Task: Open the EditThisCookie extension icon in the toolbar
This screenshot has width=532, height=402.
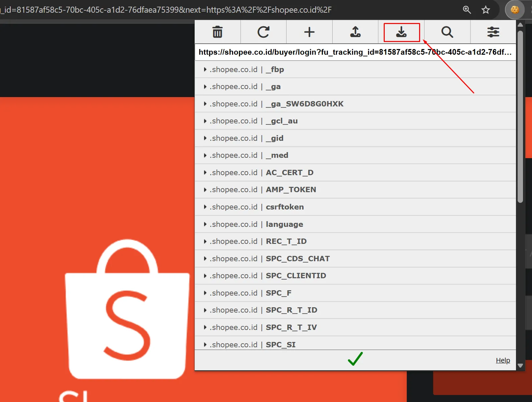Action: click(x=515, y=10)
